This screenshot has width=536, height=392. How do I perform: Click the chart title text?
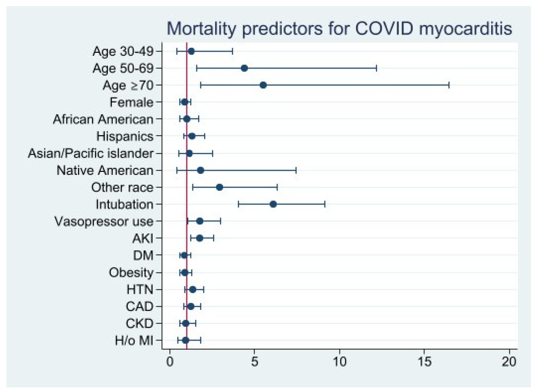[339, 29]
